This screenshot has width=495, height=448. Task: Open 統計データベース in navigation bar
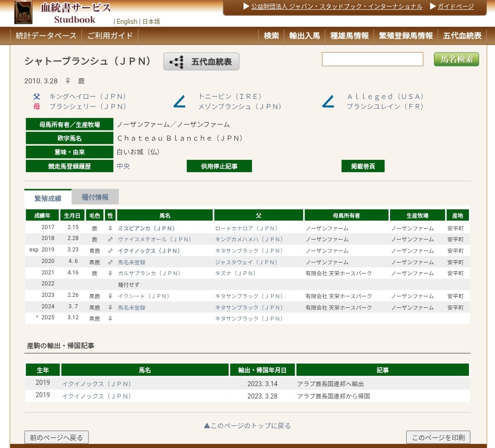click(x=46, y=36)
